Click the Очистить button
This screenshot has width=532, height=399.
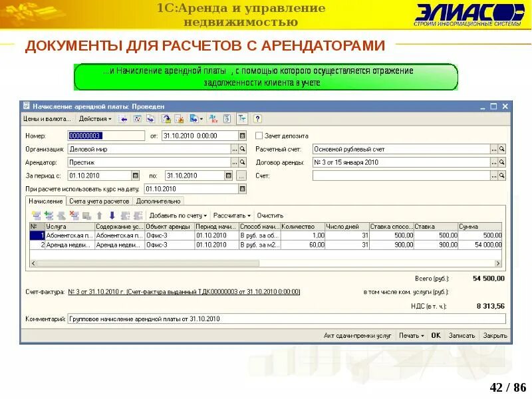[270, 215]
